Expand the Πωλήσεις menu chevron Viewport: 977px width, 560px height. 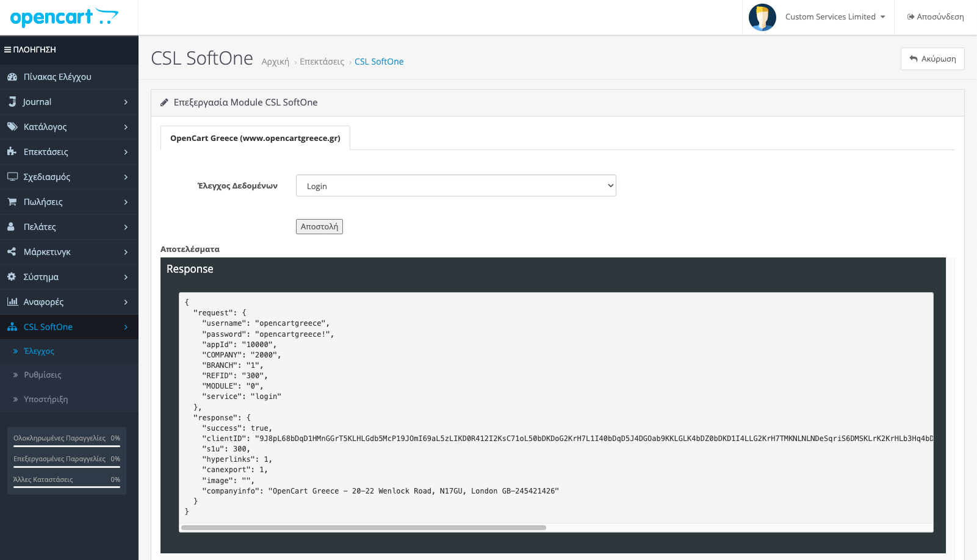pyautogui.click(x=126, y=202)
